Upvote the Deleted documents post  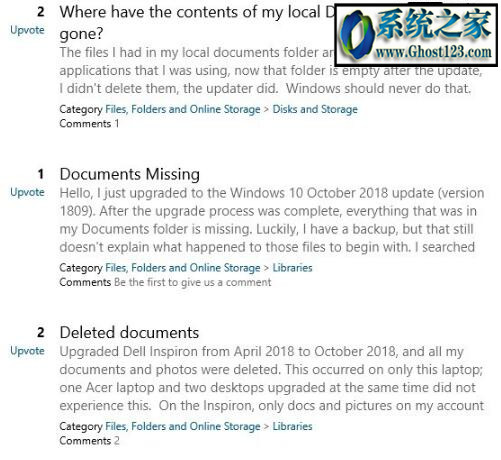(27, 351)
